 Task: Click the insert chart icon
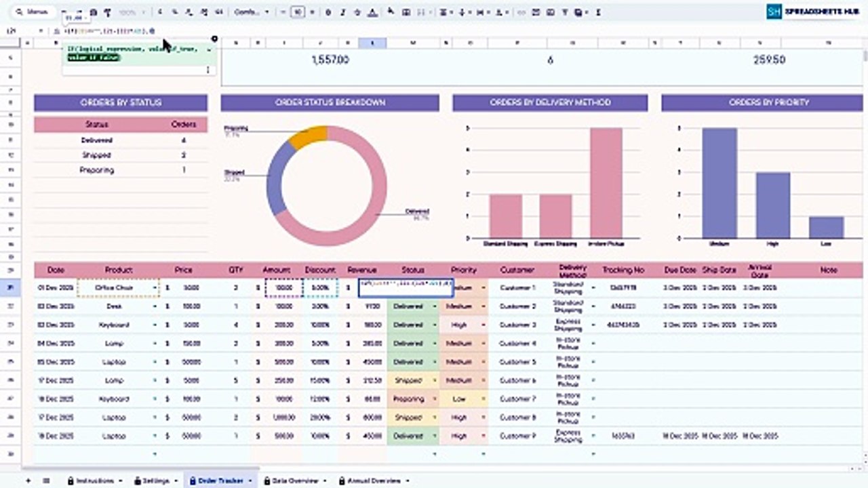(x=550, y=12)
